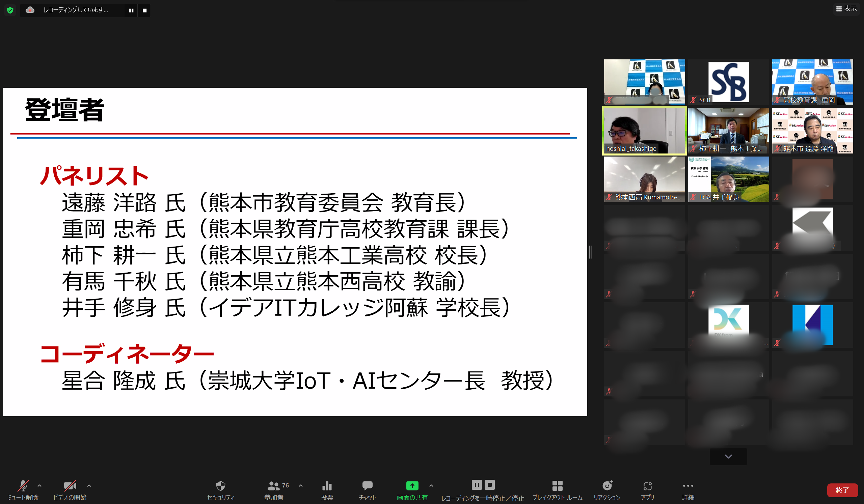Click the red End (終了) button
864x504 pixels.
tap(842, 490)
